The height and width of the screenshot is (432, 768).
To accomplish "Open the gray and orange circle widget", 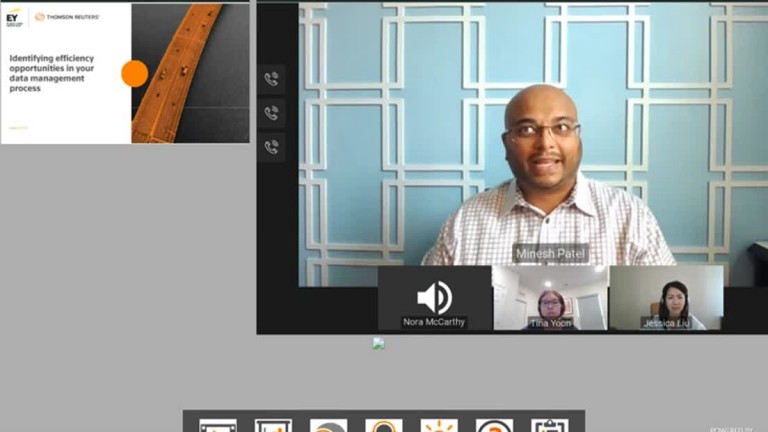I will (328, 425).
